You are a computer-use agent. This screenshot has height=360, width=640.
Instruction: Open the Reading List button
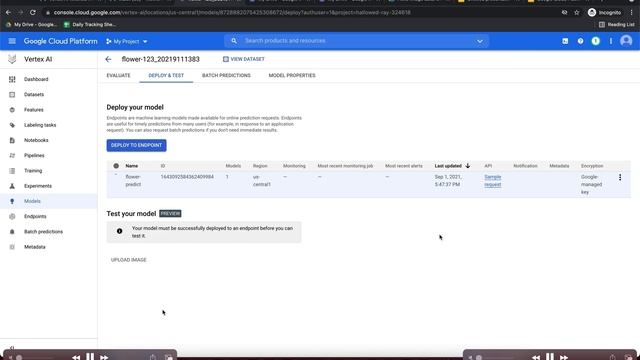[x=617, y=24]
